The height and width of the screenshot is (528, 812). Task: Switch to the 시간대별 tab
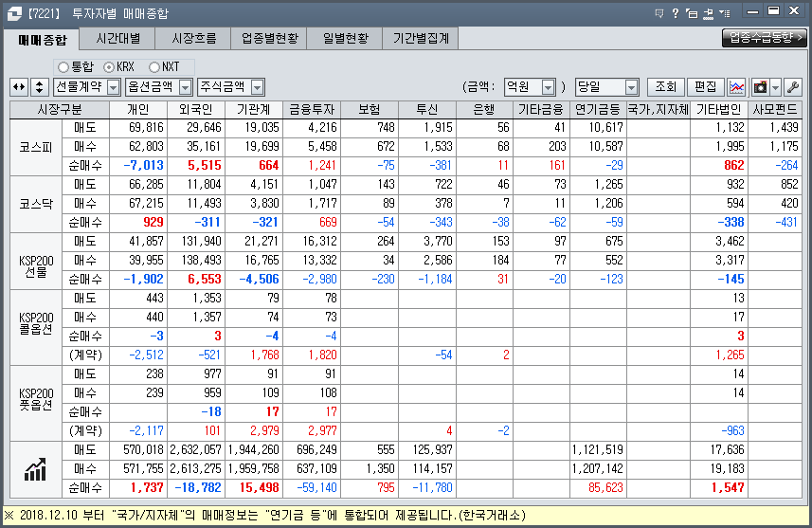117,38
